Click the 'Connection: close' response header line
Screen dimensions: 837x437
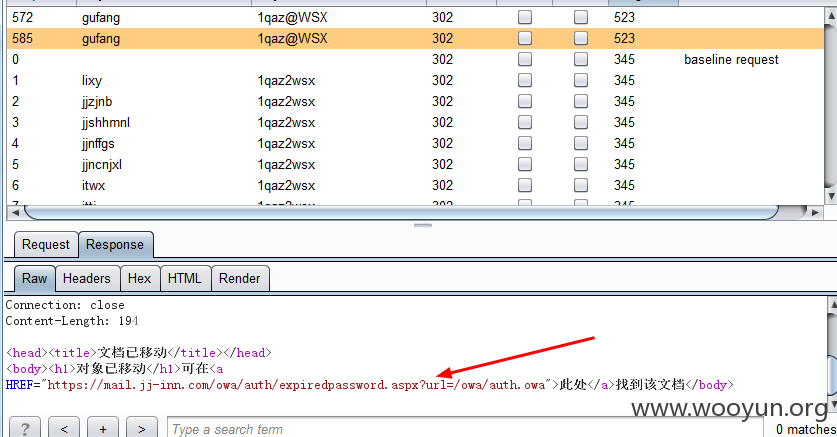(65, 305)
